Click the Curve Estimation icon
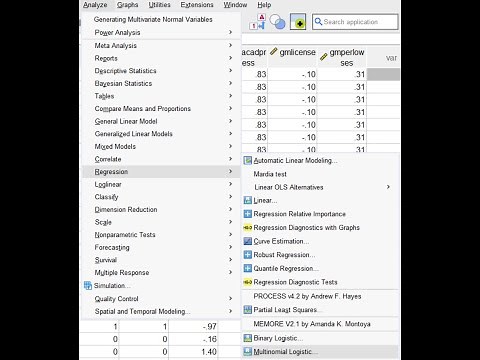The height and width of the screenshot is (360, 480). coord(247,241)
